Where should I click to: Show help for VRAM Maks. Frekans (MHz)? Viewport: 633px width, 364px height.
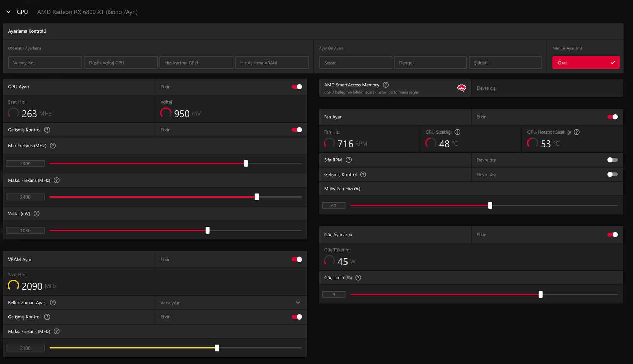click(x=57, y=331)
